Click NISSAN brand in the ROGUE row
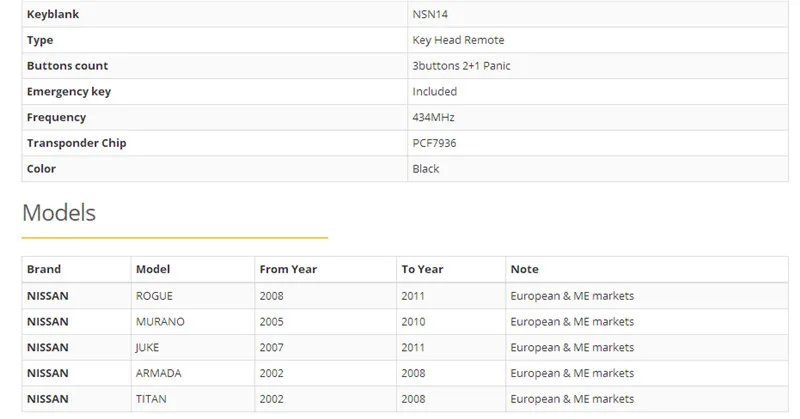 47,296
